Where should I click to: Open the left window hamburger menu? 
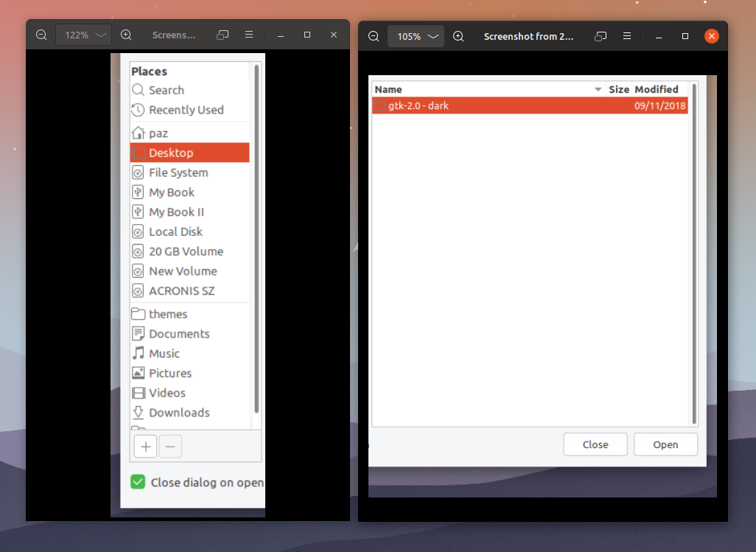coord(248,34)
